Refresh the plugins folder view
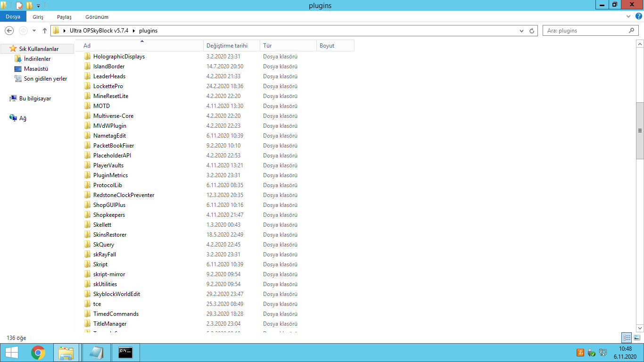644x362 pixels. (x=532, y=31)
